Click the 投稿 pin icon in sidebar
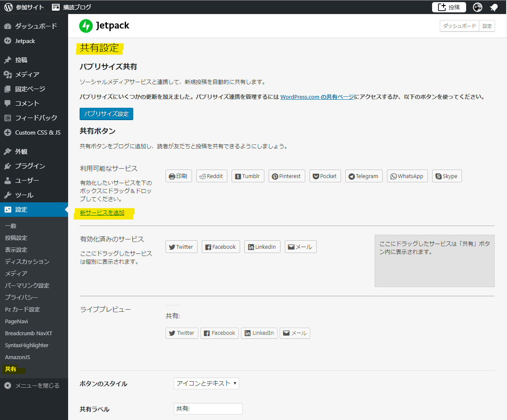Image resolution: width=507 pixels, height=420 pixels. click(8, 60)
